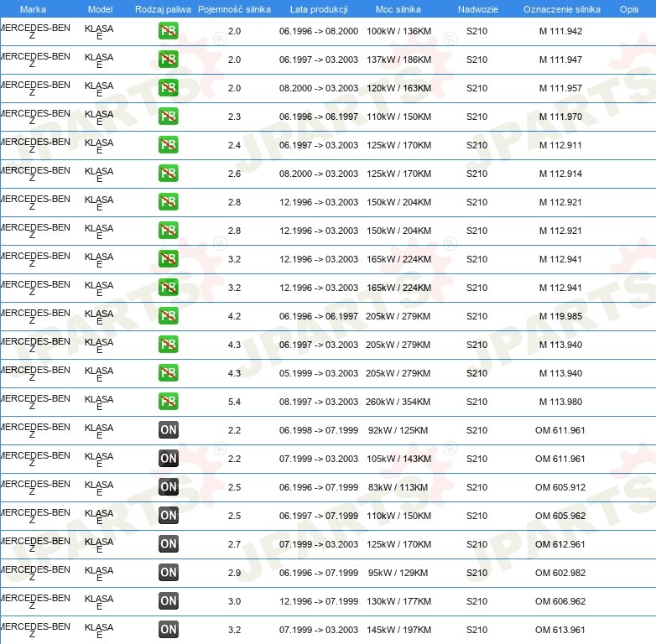Select the PB petrol icon for engine M 119.985
656x644 pixels.
[169, 317]
